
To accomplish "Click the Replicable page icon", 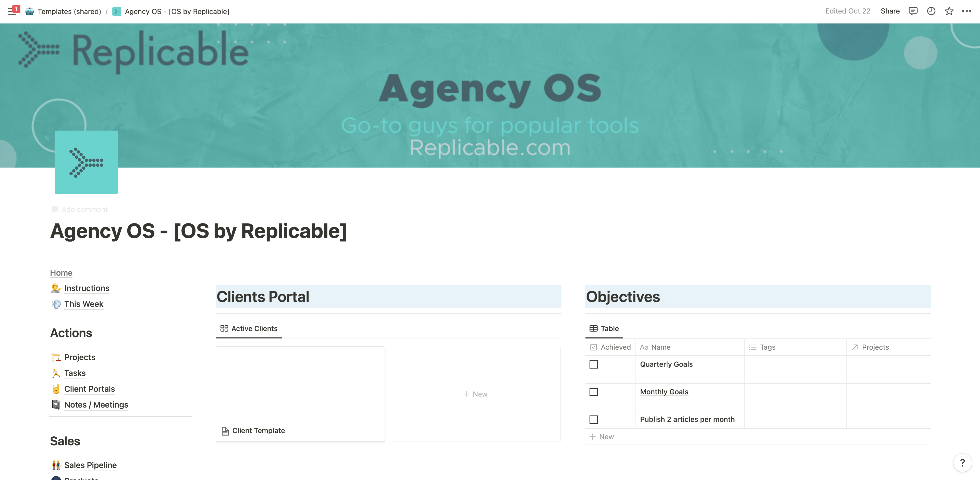I will tap(86, 162).
